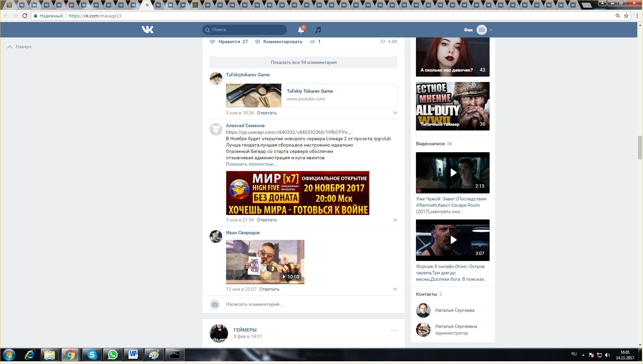The image size is (643, 364).
Task: Click the address bar URL vk.com/masage13
Action: (x=95, y=16)
